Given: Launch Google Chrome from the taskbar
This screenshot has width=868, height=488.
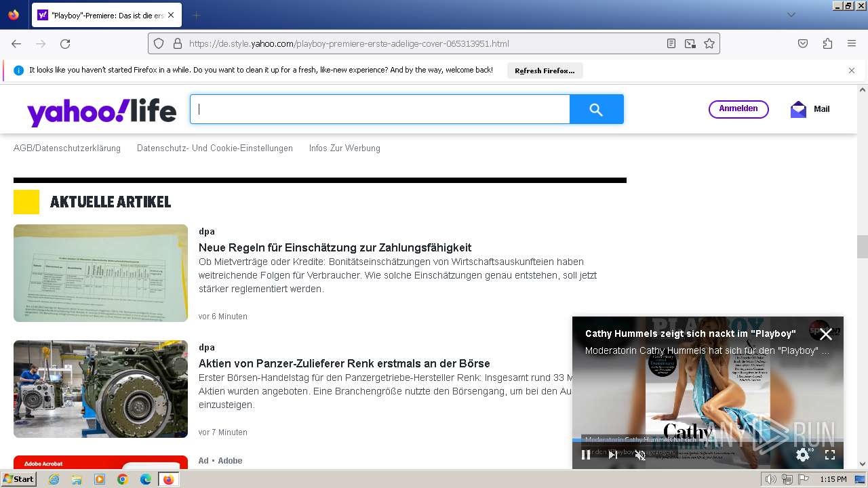Looking at the screenshot, I should 123,479.
